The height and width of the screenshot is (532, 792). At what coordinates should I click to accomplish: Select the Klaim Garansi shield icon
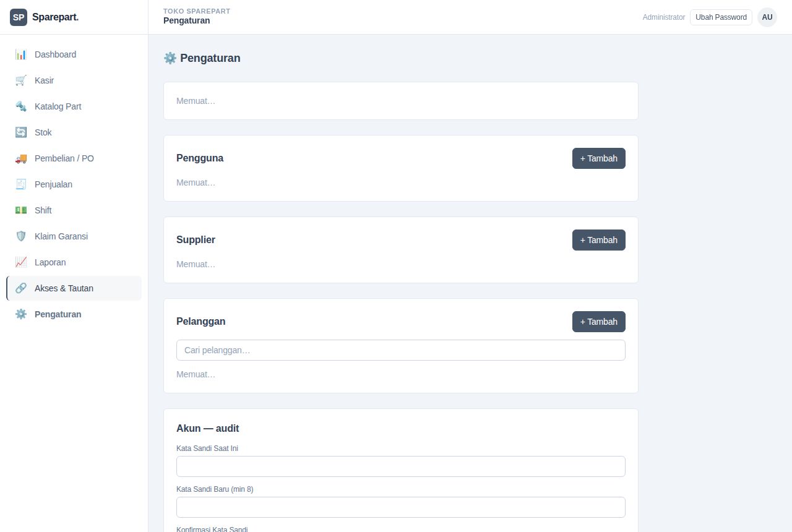[21, 236]
